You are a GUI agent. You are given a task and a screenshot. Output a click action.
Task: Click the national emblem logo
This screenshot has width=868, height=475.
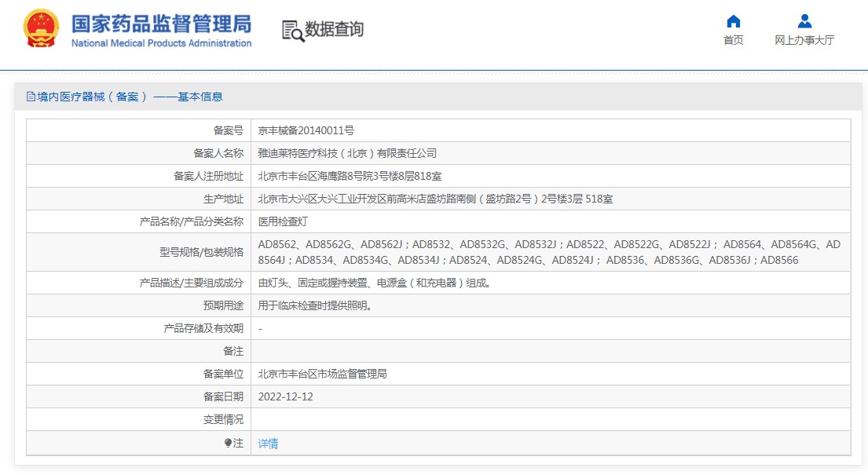41,30
